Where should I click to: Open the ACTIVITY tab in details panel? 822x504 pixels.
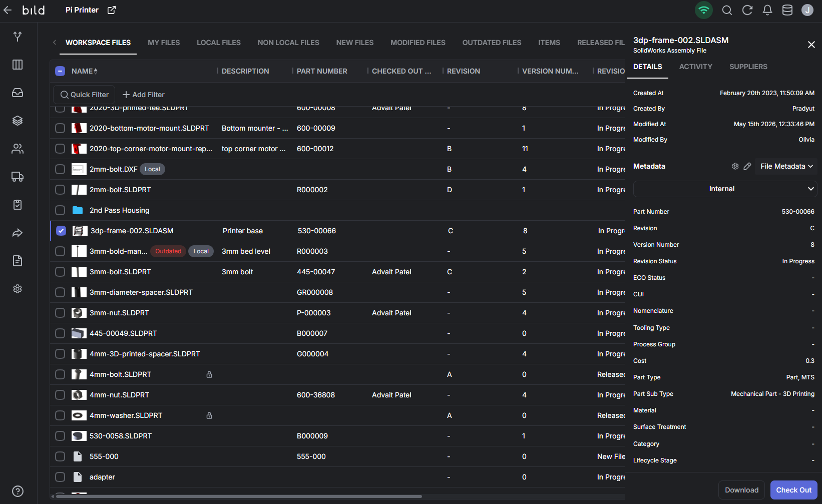point(695,67)
